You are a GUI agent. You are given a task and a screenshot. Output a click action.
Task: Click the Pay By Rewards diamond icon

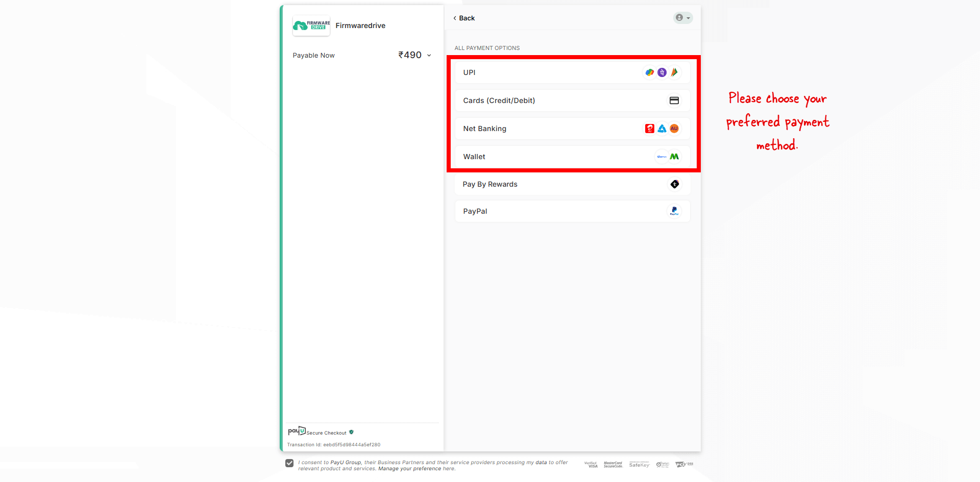tap(675, 184)
